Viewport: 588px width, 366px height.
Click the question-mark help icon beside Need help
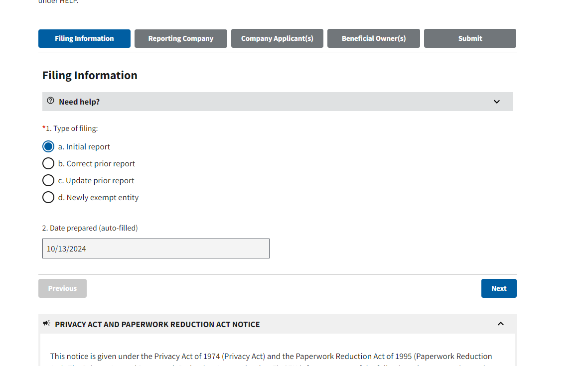(x=50, y=100)
